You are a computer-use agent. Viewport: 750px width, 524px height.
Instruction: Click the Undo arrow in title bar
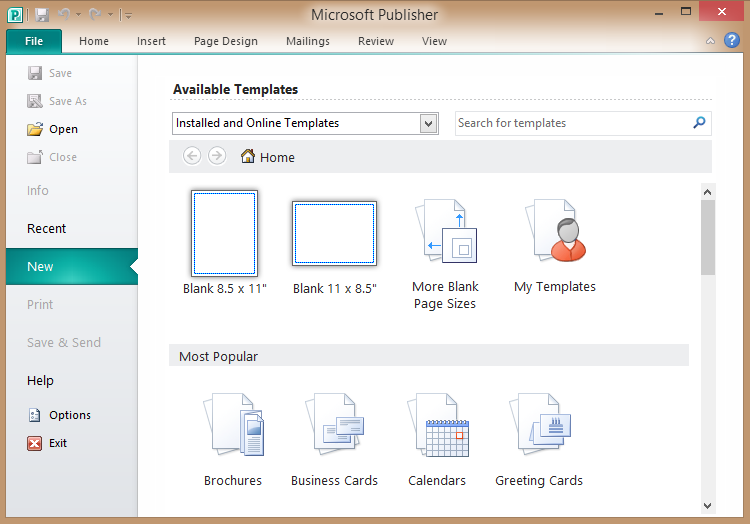(64, 15)
